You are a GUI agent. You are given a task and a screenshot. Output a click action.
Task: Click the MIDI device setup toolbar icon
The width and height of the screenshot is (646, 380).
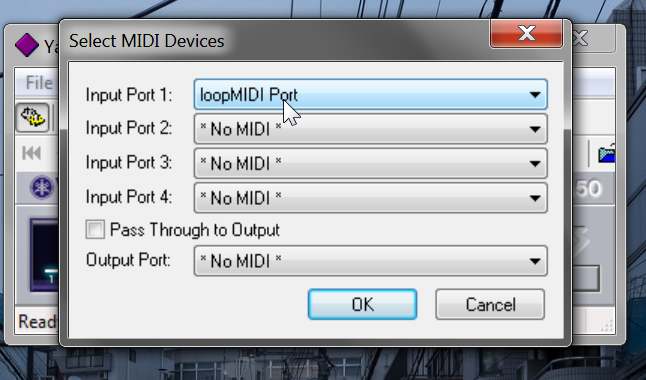33,118
